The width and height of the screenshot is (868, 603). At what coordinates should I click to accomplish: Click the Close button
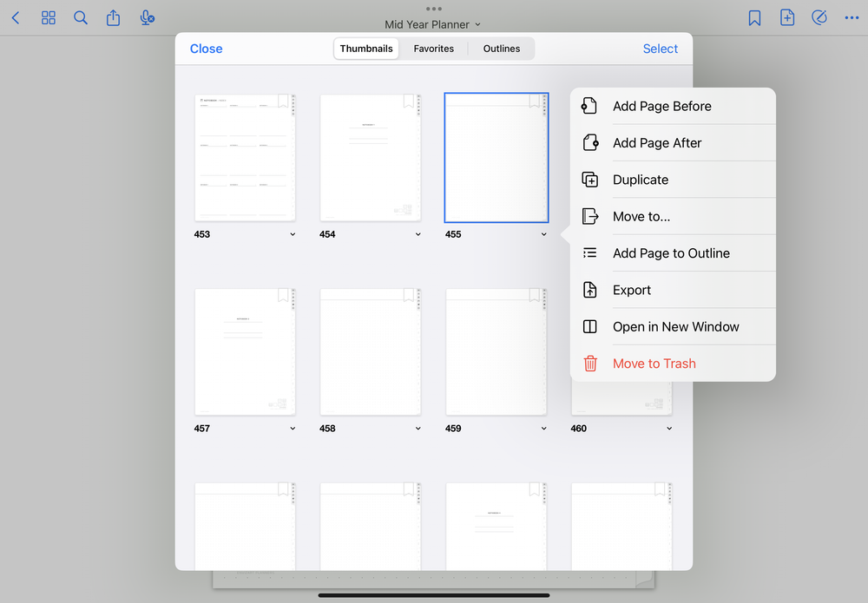coord(206,49)
